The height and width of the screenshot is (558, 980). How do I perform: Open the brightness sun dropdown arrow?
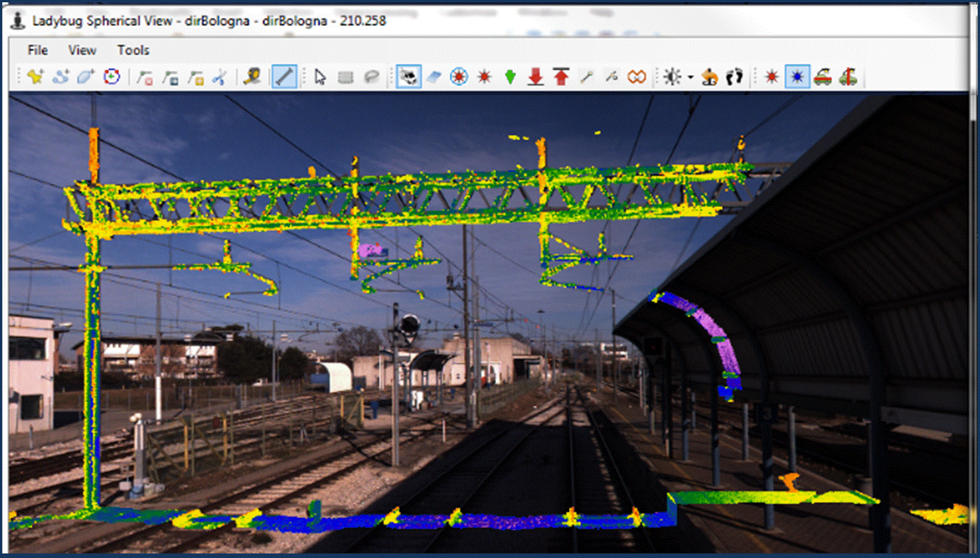point(690,77)
